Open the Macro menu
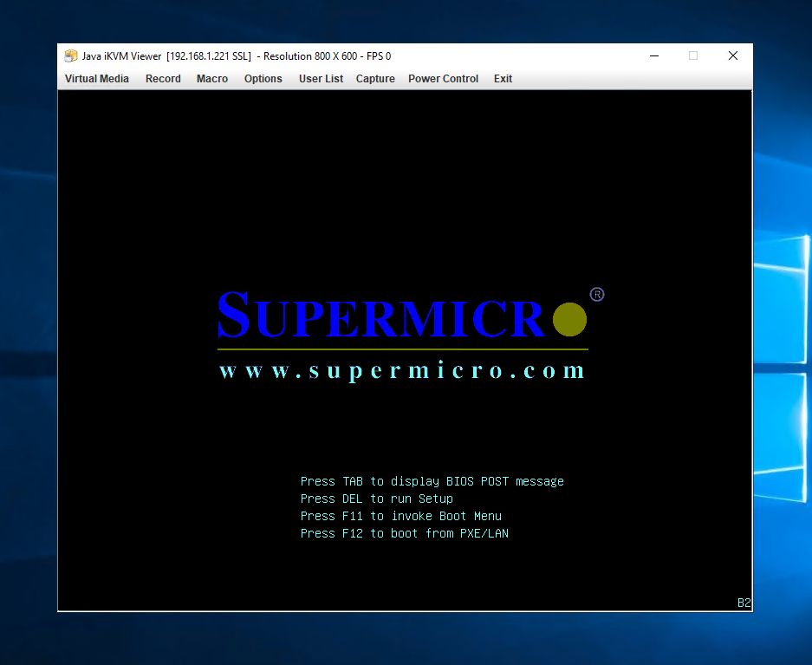The image size is (812, 665). [212, 79]
